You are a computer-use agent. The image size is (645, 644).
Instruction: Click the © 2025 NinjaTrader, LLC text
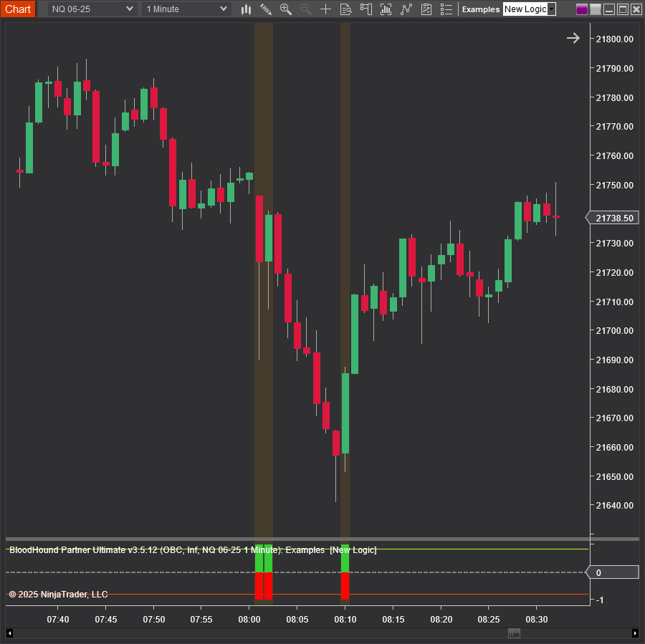[x=59, y=595]
